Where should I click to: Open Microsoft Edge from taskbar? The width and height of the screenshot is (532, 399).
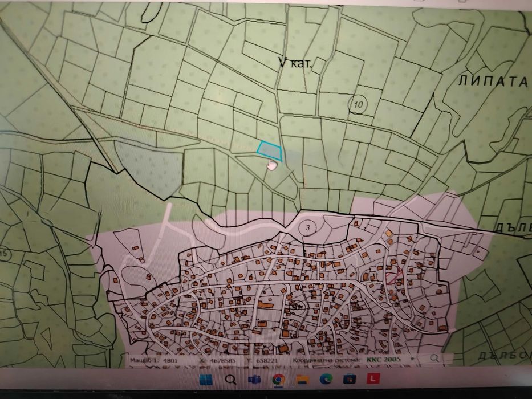click(x=326, y=378)
